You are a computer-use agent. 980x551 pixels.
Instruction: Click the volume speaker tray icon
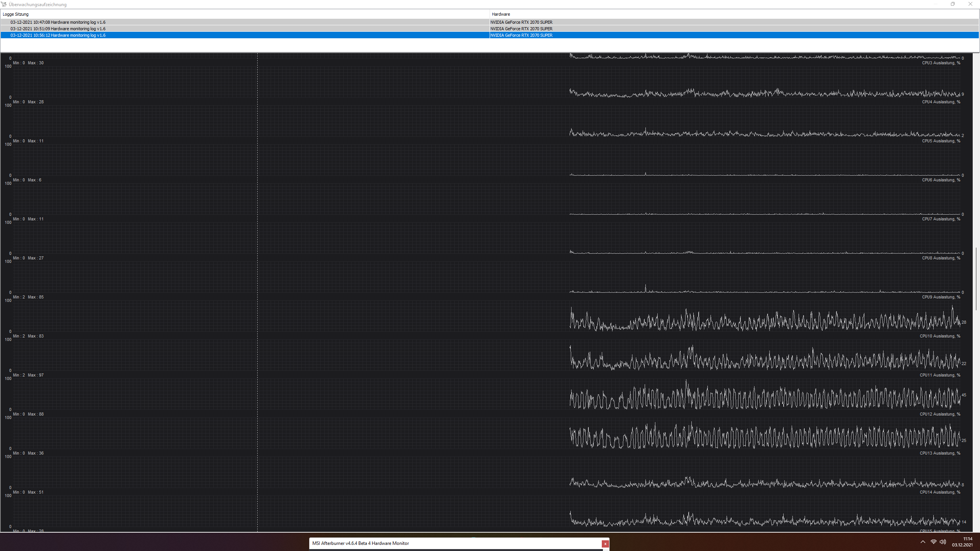(943, 542)
